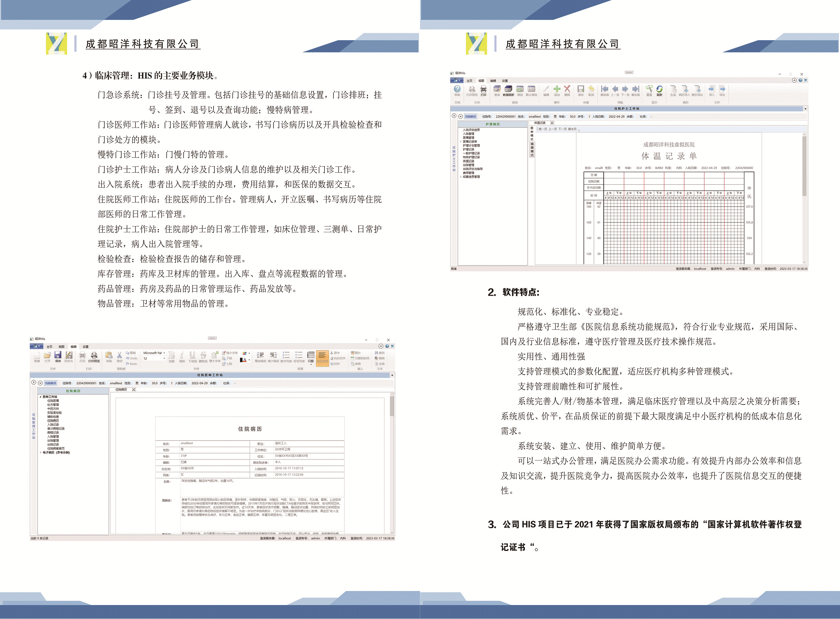This screenshot has width=840, height=619.
Task: Expand right-arrow circle in nurse workstation
Action: point(454,116)
